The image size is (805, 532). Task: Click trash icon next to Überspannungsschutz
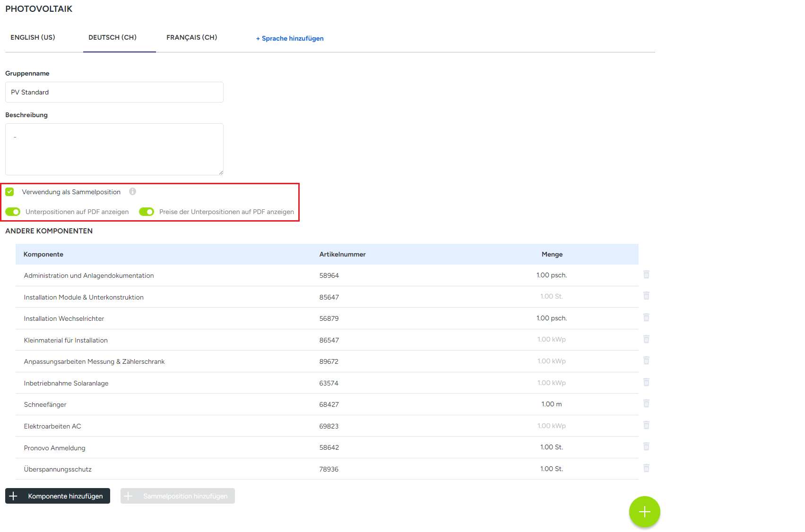[x=646, y=468]
